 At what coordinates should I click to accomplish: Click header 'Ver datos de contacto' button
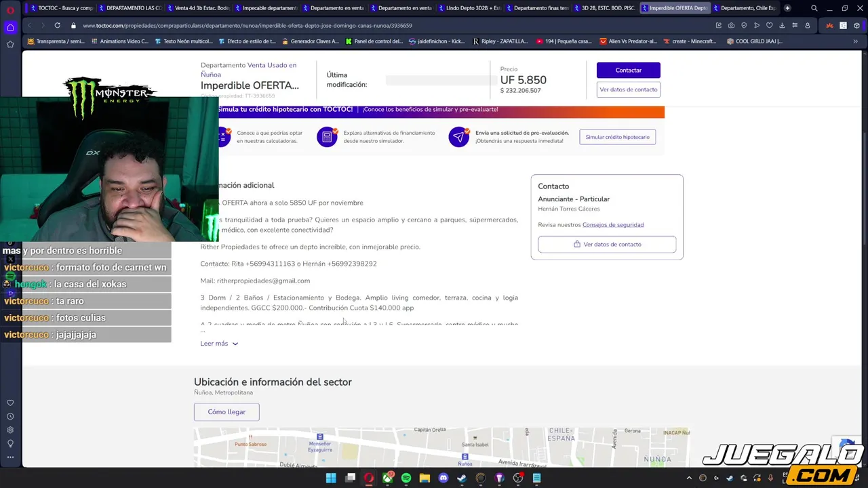[x=628, y=89]
